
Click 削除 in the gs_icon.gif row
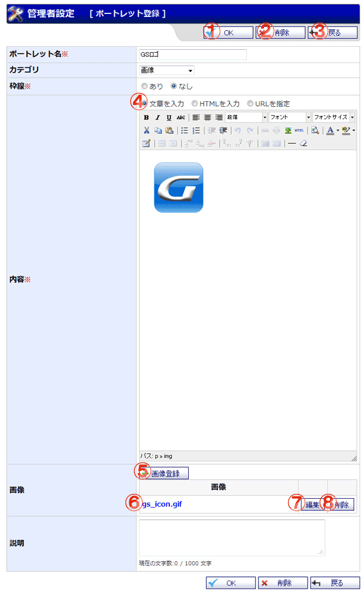(x=342, y=505)
